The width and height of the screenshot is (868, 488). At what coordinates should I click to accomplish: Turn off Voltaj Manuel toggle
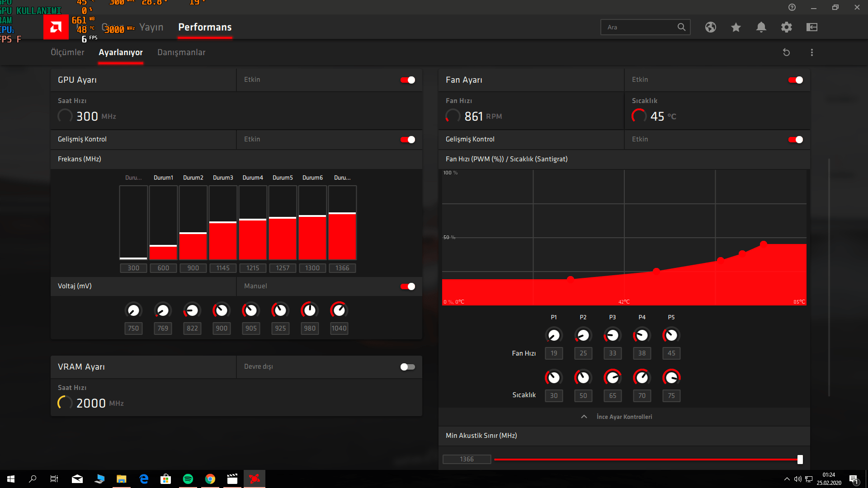(x=408, y=286)
